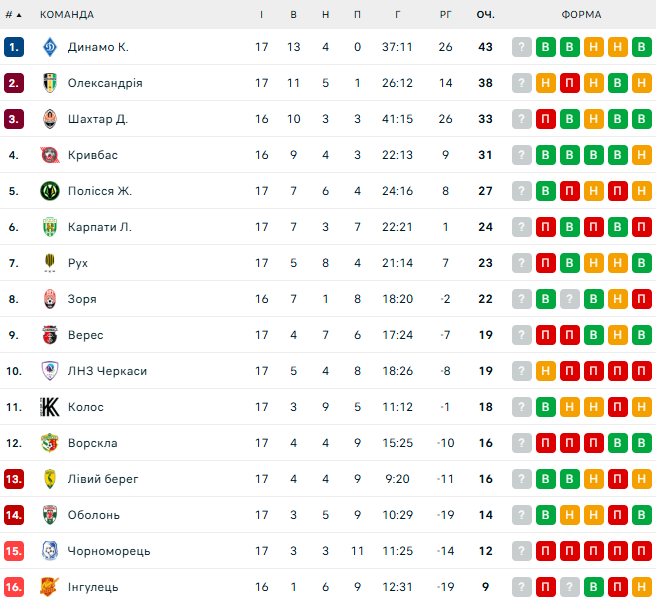Viewport: 656px width, 601px height.
Task: Click the Inhulets club crest
Action: (x=49, y=587)
